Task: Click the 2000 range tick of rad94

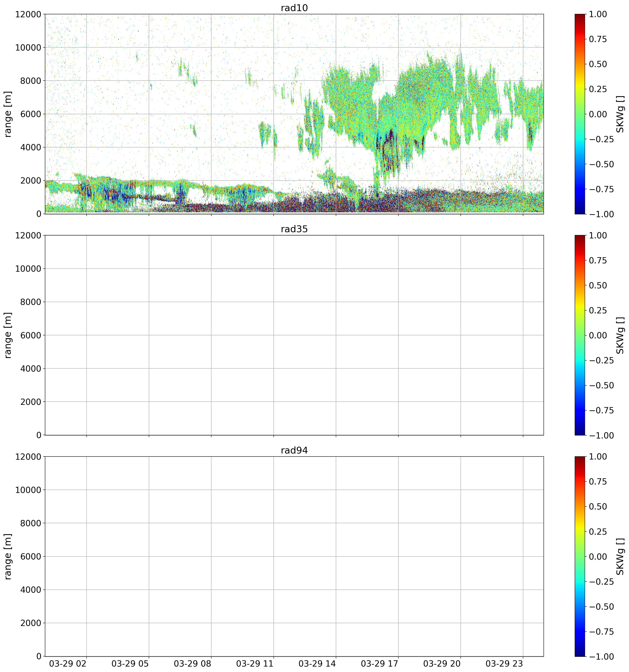Action: coord(30,623)
